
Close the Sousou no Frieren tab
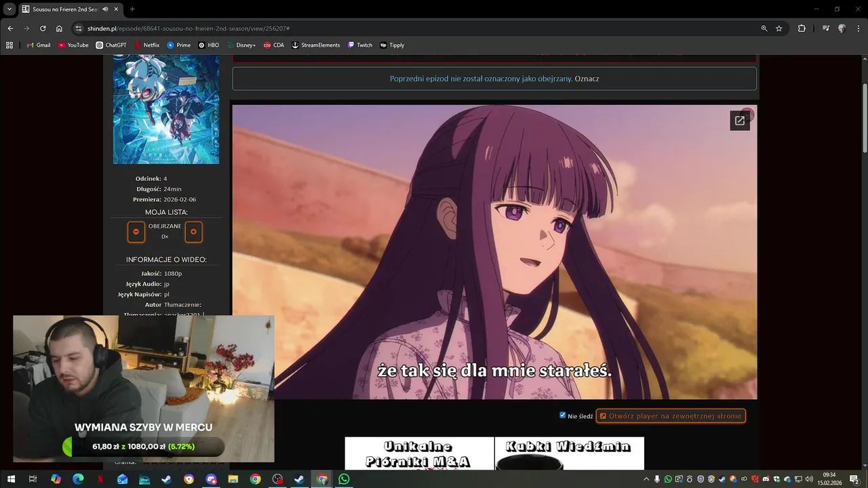pos(116,9)
